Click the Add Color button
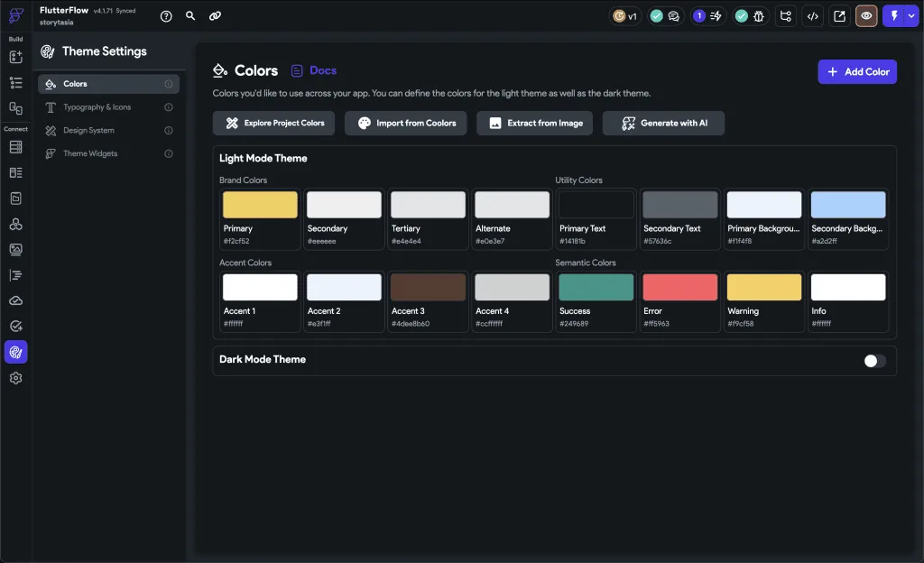The height and width of the screenshot is (563, 924). pyautogui.click(x=857, y=72)
